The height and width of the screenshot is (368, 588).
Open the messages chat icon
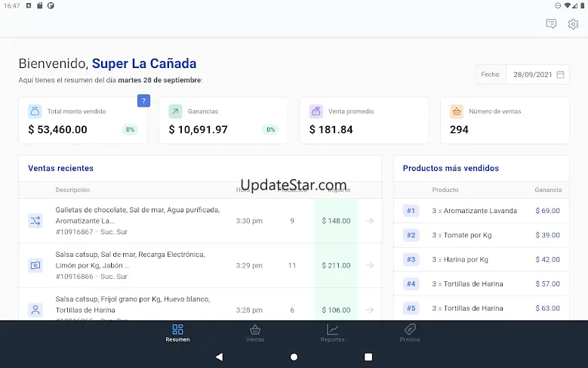(x=551, y=24)
